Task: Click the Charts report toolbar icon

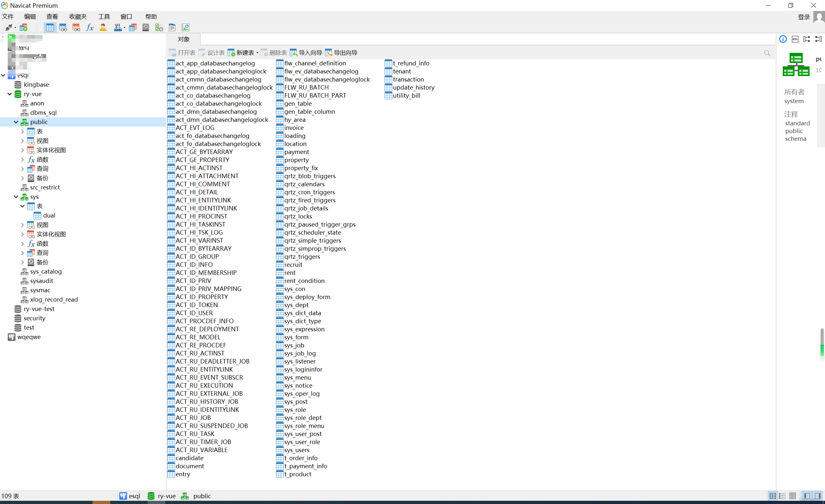Action: pyautogui.click(x=185, y=27)
